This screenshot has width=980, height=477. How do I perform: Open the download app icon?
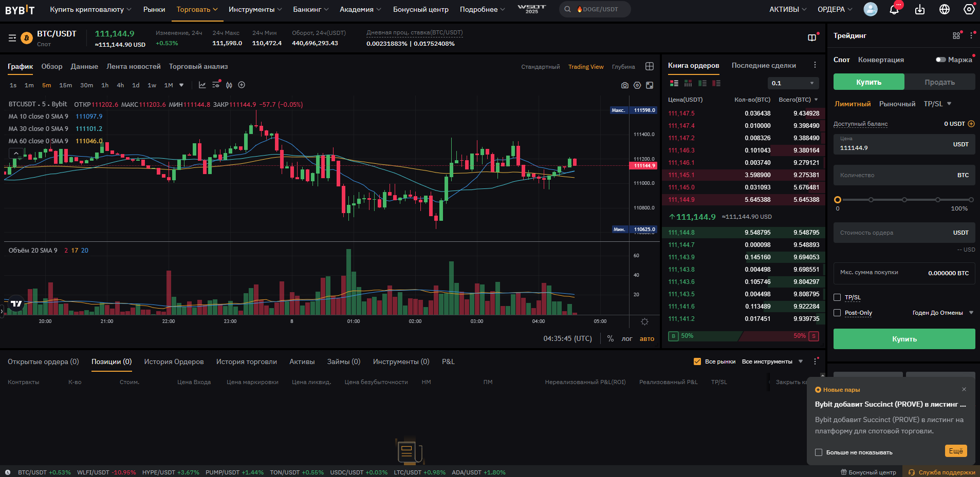920,9
